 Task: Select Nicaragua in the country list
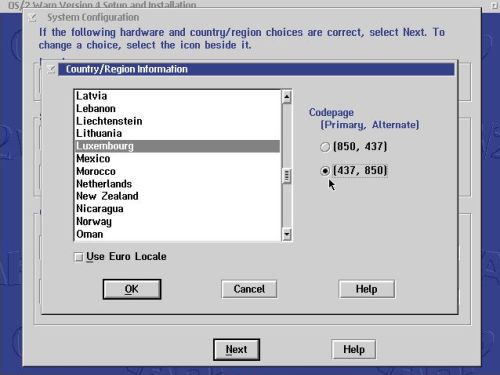click(x=178, y=209)
